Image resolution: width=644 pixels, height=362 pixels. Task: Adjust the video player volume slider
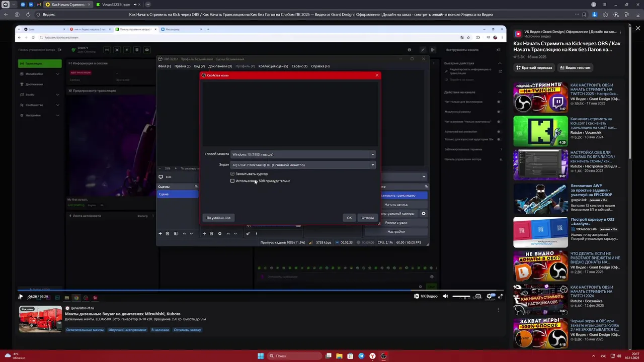pyautogui.click(x=461, y=296)
